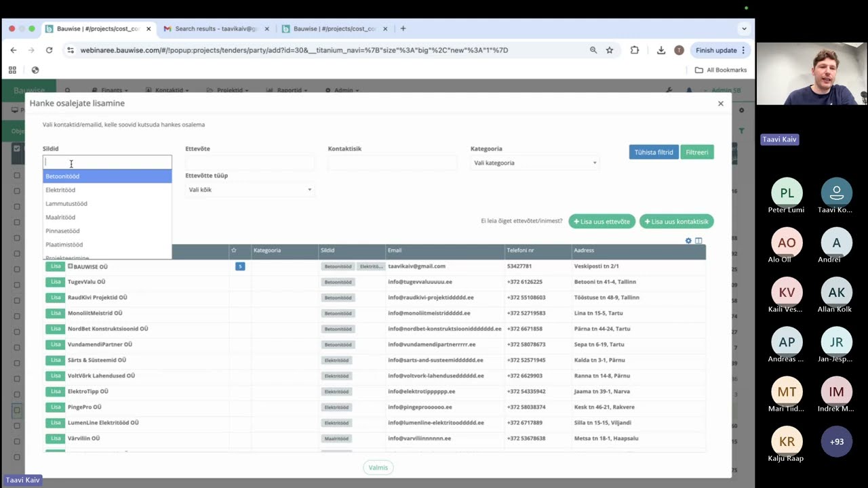The width and height of the screenshot is (868, 488).
Task: Open the column layout icon above table
Action: tap(698, 241)
